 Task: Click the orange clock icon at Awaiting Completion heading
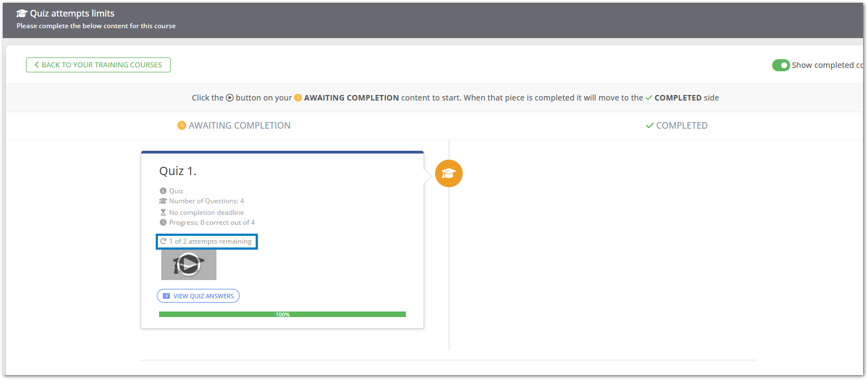(x=182, y=125)
